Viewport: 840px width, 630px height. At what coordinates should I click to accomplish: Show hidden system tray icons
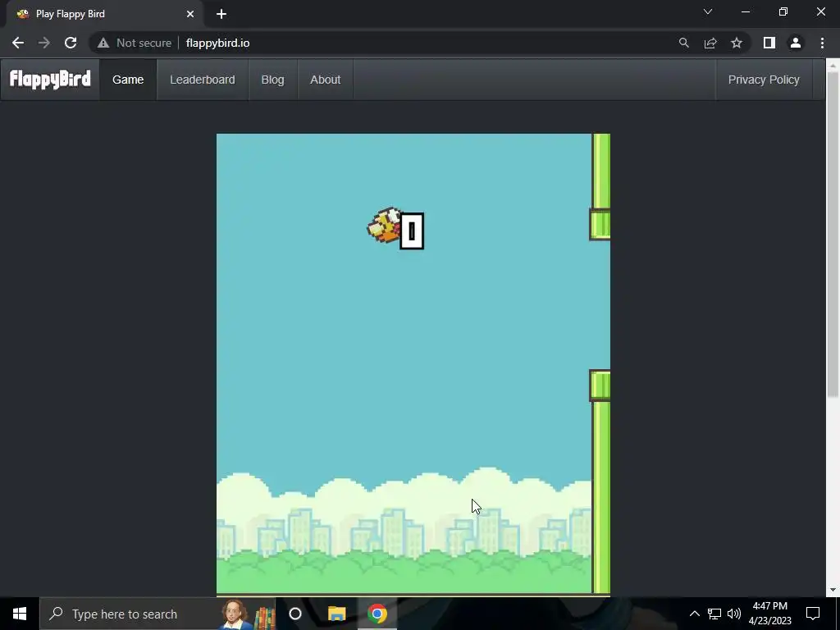(x=694, y=614)
